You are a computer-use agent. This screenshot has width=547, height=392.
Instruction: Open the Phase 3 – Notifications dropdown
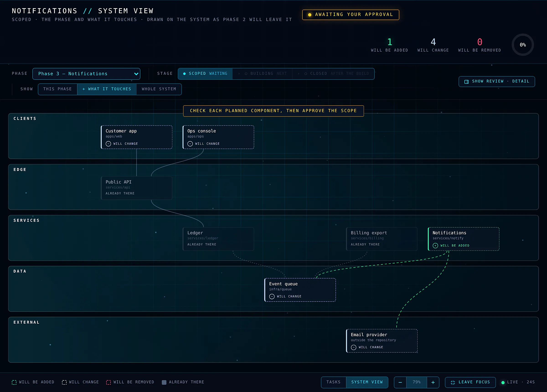[86, 74]
